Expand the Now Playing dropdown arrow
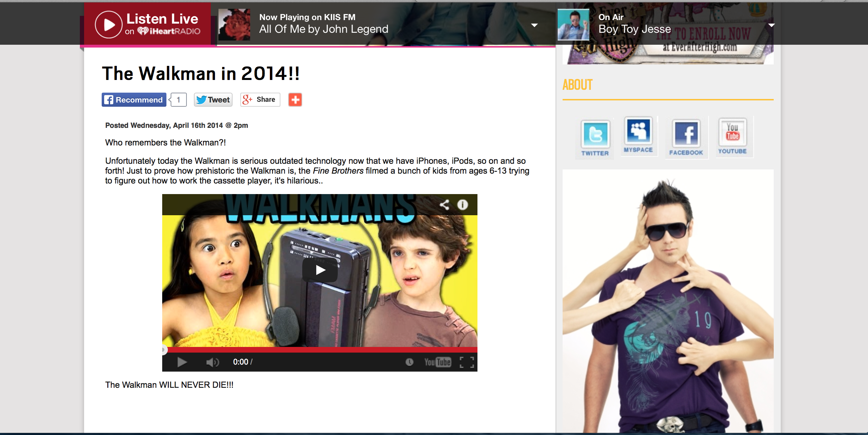This screenshot has width=868, height=435. (x=534, y=25)
